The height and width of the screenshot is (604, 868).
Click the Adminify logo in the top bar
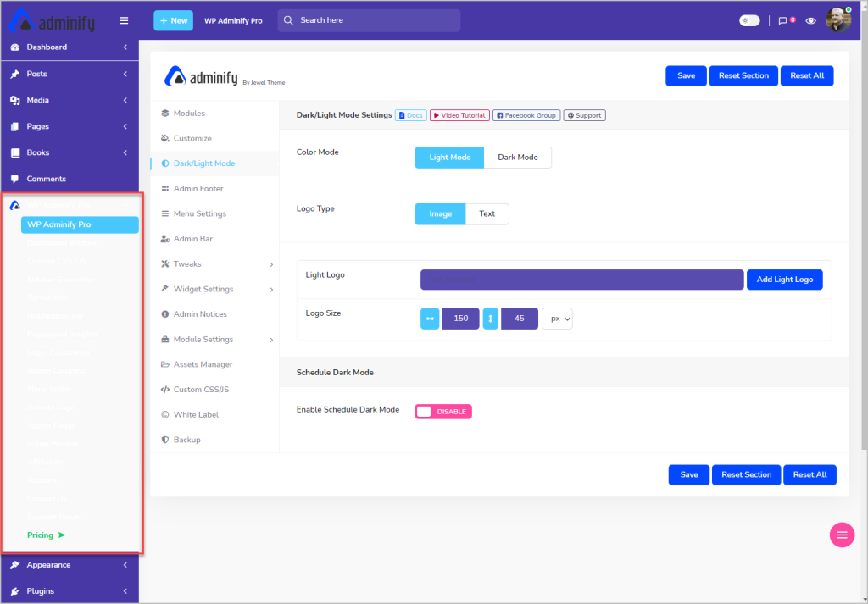coord(52,21)
